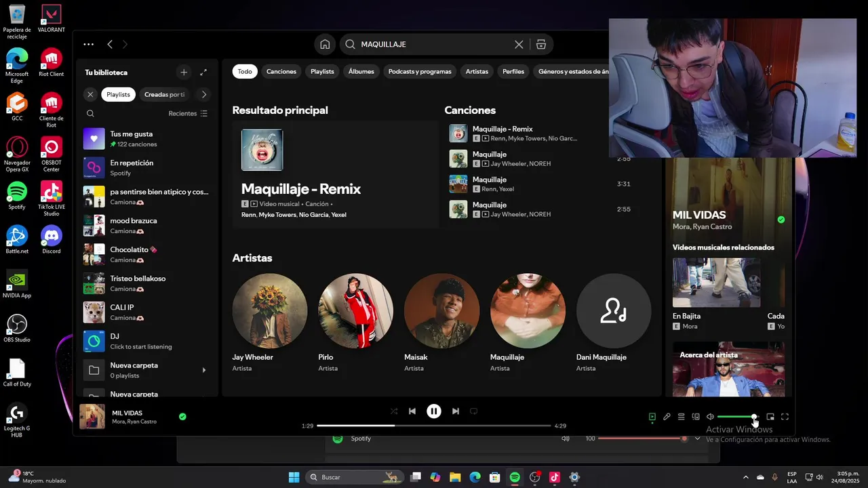
Task: Click the Maquillaje - Remix cover art
Action: (262, 150)
